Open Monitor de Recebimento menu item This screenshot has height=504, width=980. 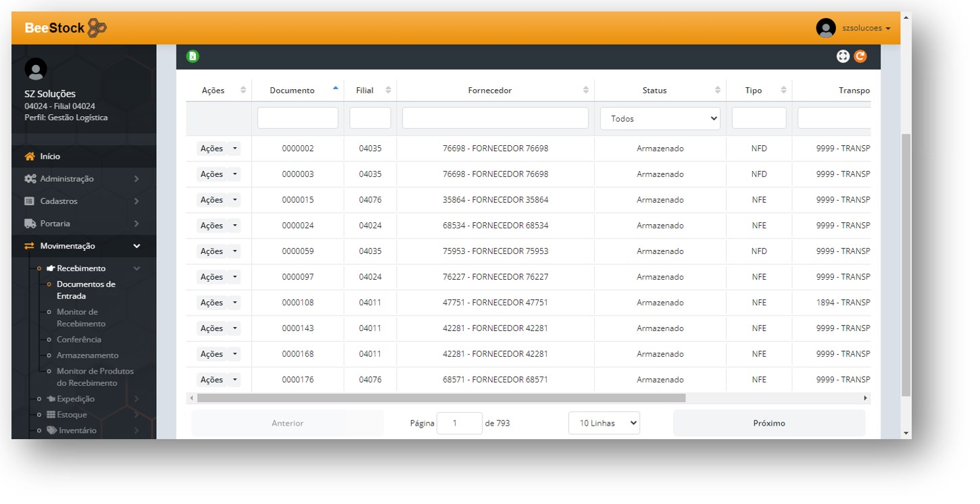tap(81, 318)
